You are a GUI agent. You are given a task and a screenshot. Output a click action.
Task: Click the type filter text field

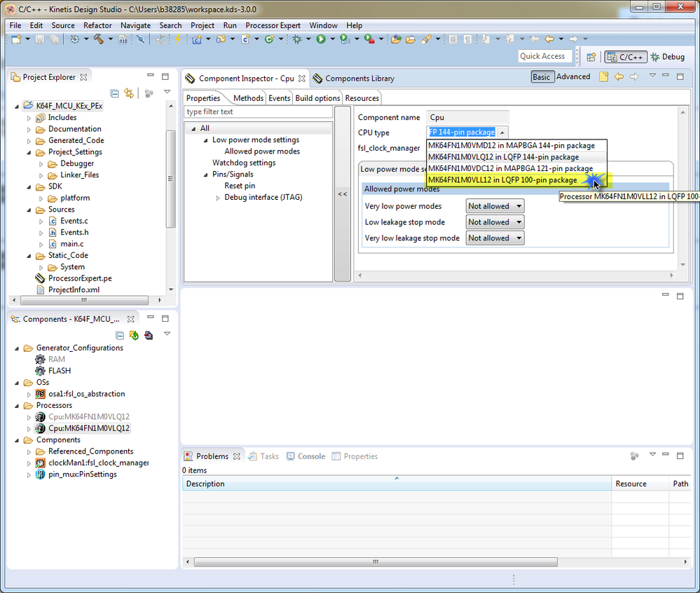pos(258,111)
